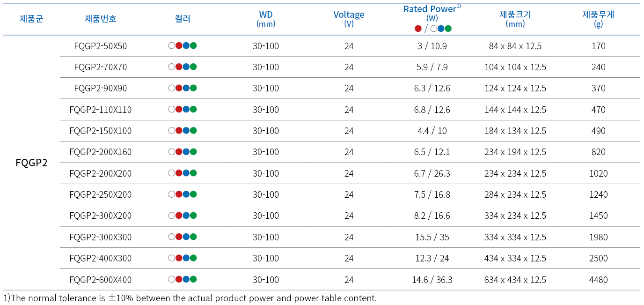Click the FQGP2 product group cell
The width and height of the screenshot is (644, 305).
pos(31,163)
